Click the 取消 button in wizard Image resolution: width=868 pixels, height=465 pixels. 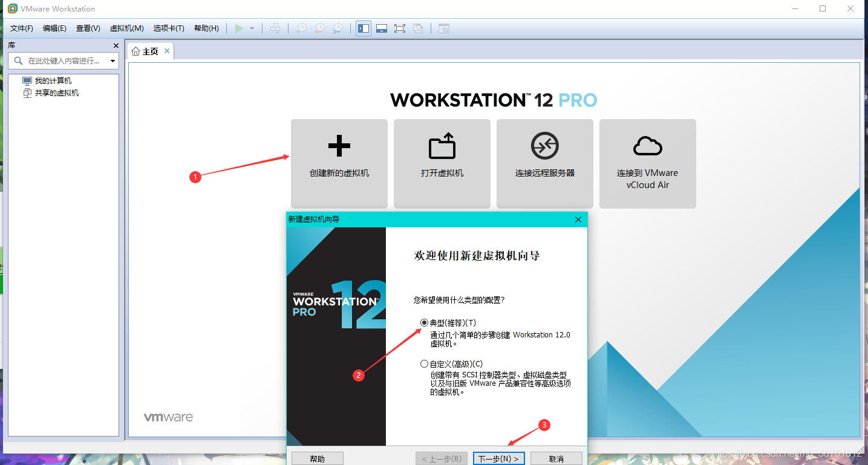[556, 459]
